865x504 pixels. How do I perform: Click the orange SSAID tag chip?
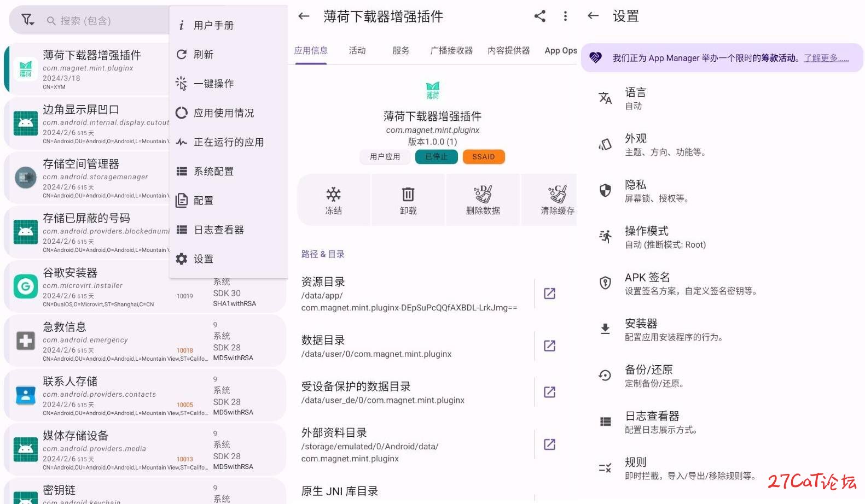[484, 157]
